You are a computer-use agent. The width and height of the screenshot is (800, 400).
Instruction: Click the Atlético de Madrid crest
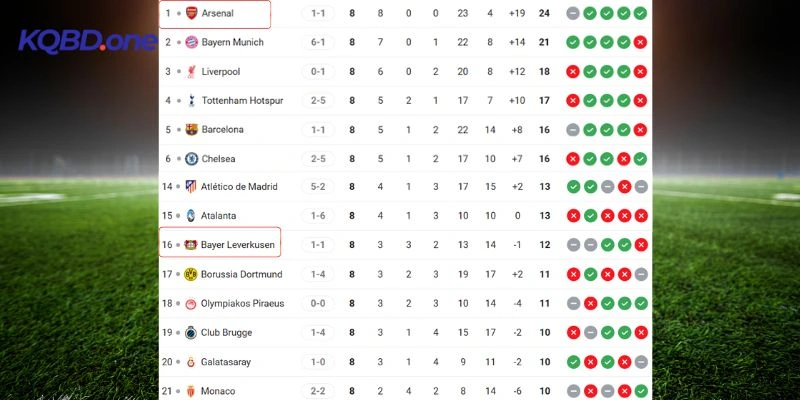tap(191, 187)
